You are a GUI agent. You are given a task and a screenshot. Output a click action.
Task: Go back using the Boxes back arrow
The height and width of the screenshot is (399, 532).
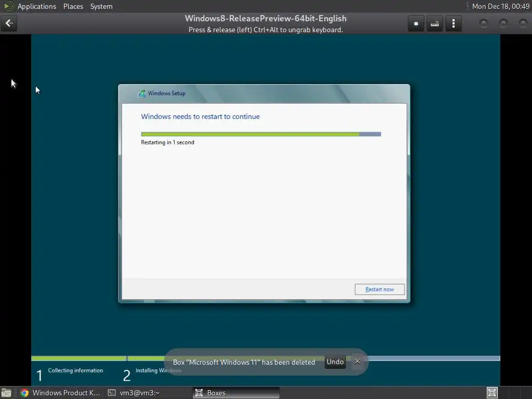(9, 23)
